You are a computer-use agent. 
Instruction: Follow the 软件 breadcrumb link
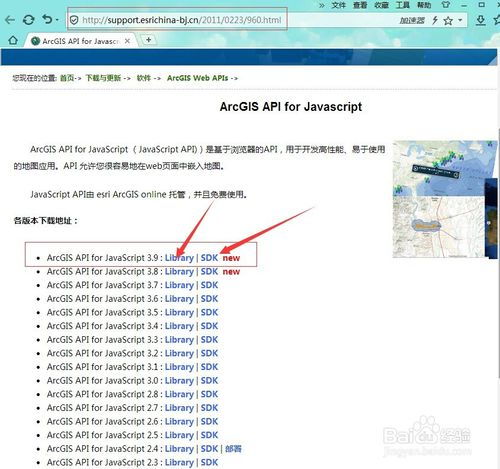click(144, 78)
